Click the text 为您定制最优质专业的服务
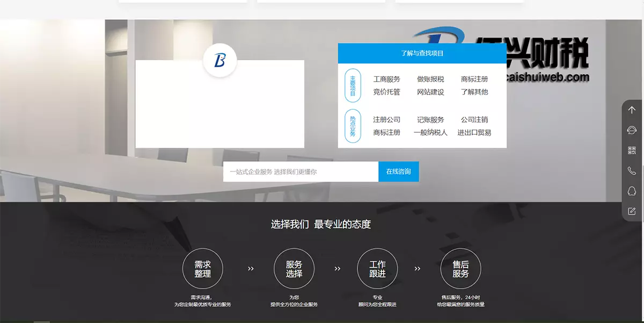Image resolution: width=644 pixels, height=323 pixels. (203, 304)
